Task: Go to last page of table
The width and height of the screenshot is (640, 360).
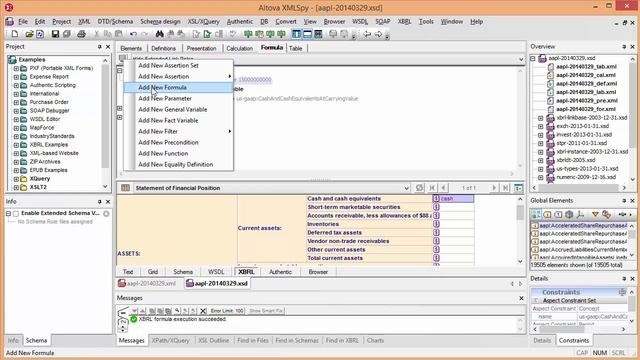Action: [505, 188]
